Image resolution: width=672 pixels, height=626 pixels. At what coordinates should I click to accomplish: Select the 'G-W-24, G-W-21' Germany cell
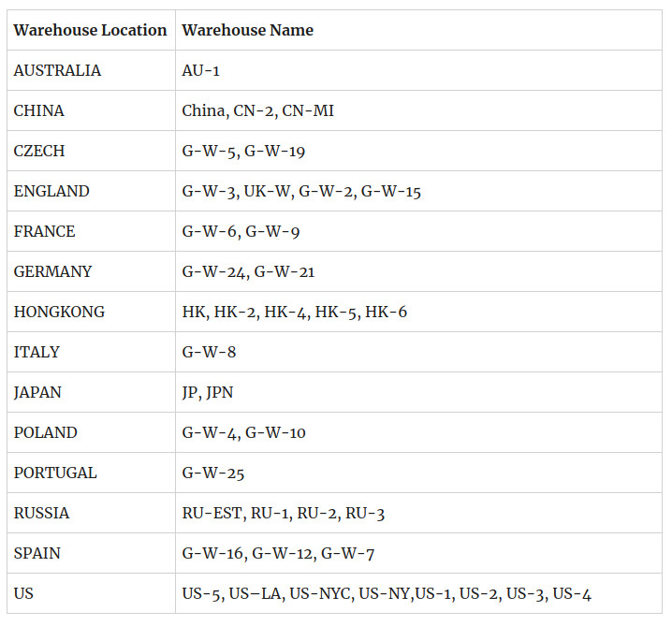[x=418, y=271]
